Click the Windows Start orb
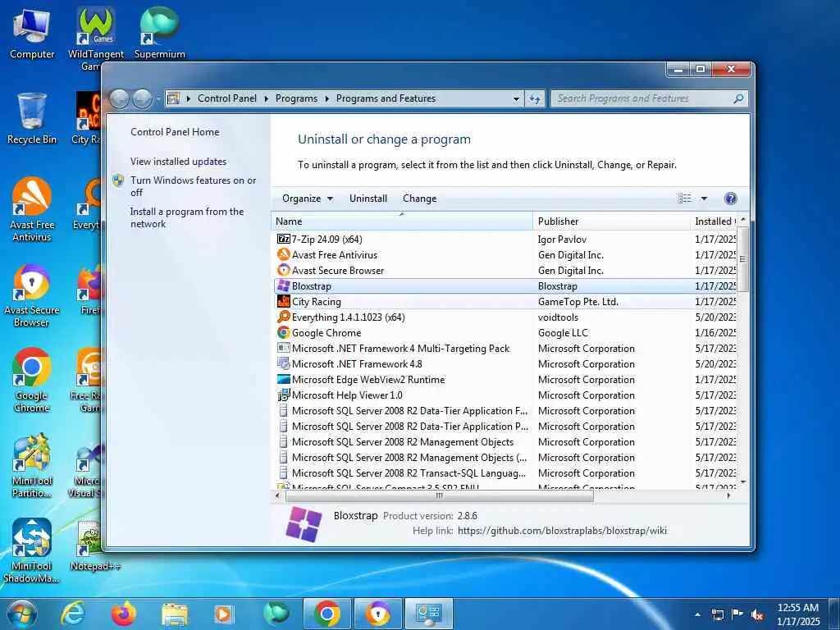The height and width of the screenshot is (630, 840). coord(21,614)
